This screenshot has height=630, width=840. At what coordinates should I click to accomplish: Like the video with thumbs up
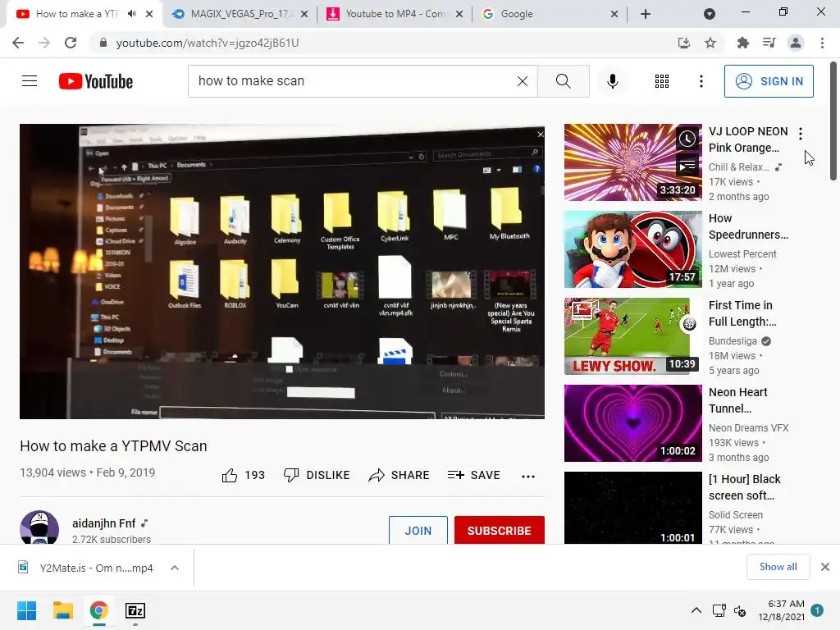pyautogui.click(x=230, y=475)
